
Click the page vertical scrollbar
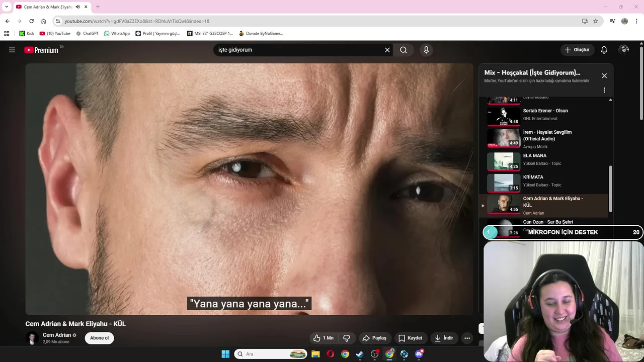point(641,83)
